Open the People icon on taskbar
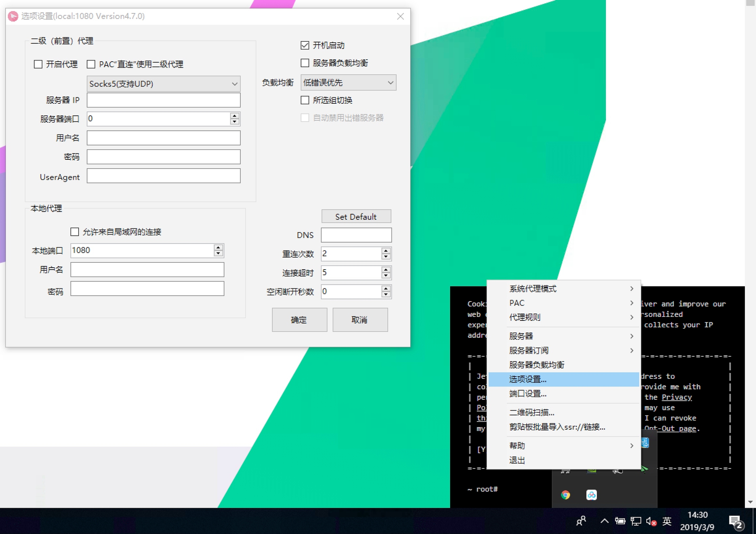The image size is (756, 534). pyautogui.click(x=581, y=521)
